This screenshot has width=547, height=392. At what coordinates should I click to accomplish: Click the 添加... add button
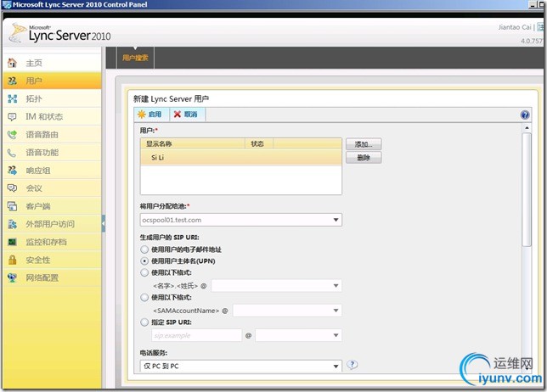coord(364,144)
